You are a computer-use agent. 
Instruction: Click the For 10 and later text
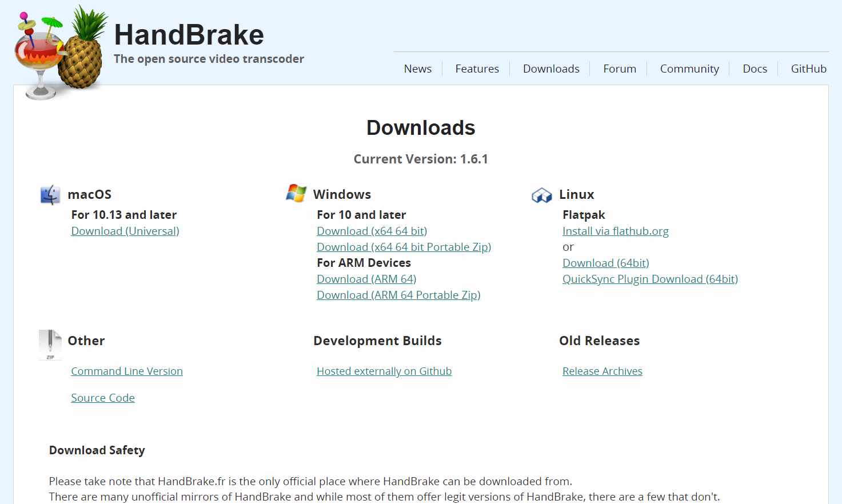click(361, 215)
